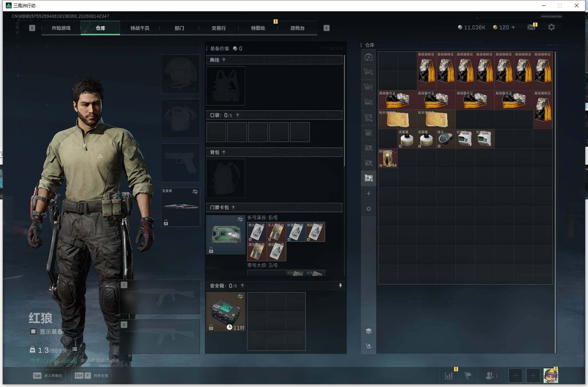
Task: Select the first key card in 长弓溪谷
Action: (257, 232)
